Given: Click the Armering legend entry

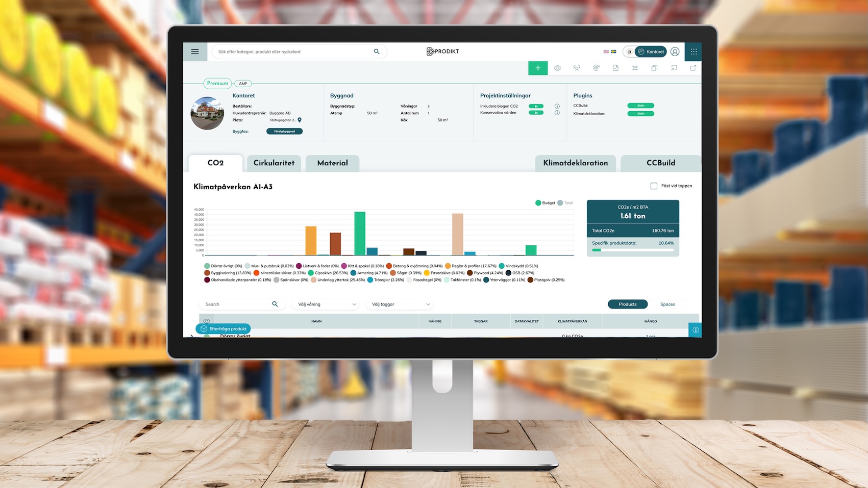Looking at the screenshot, I should [369, 273].
